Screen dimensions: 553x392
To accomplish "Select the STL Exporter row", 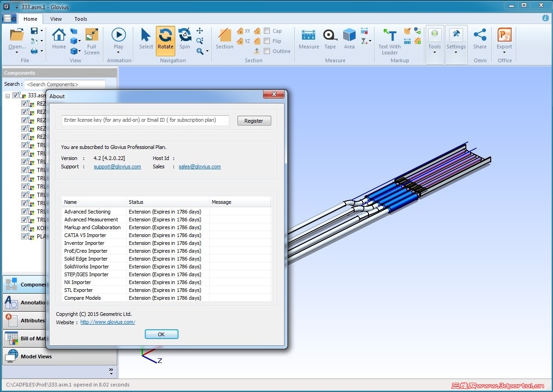I will pyautogui.click(x=166, y=290).
